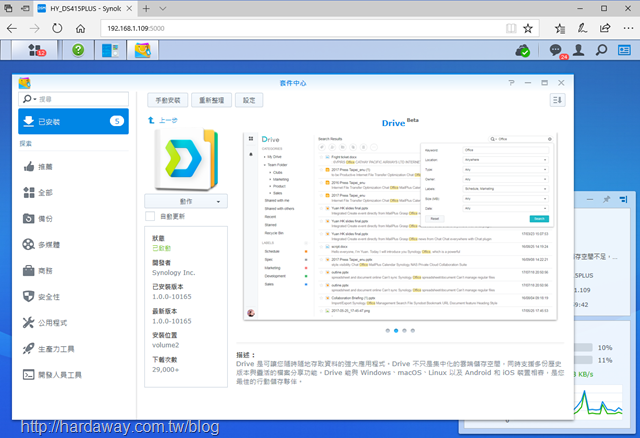Click the sort packages icon
640x438 pixels.
point(557,100)
